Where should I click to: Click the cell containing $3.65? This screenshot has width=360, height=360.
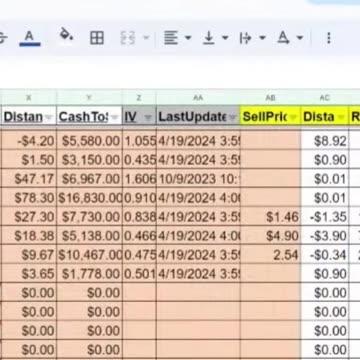tap(29, 274)
